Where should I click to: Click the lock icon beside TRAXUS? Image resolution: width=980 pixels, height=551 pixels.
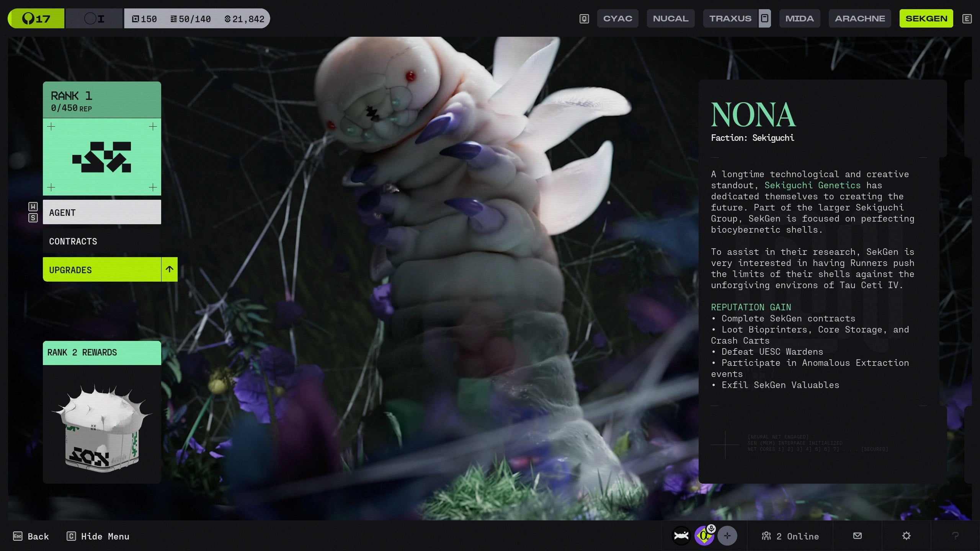(x=764, y=18)
